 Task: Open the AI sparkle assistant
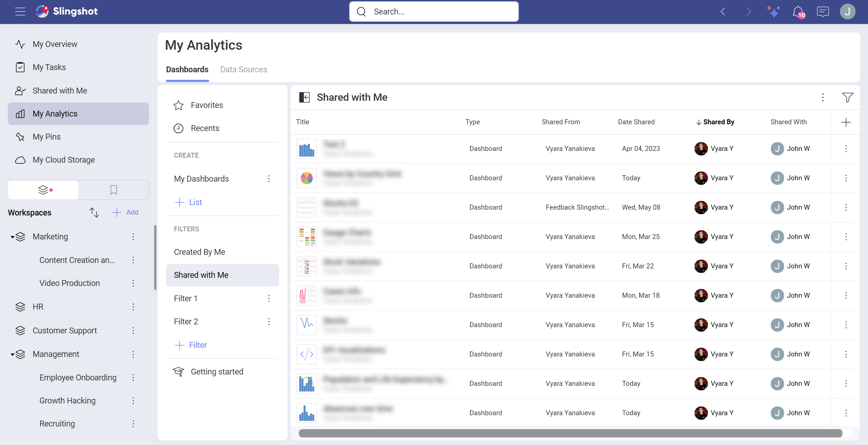pyautogui.click(x=773, y=12)
